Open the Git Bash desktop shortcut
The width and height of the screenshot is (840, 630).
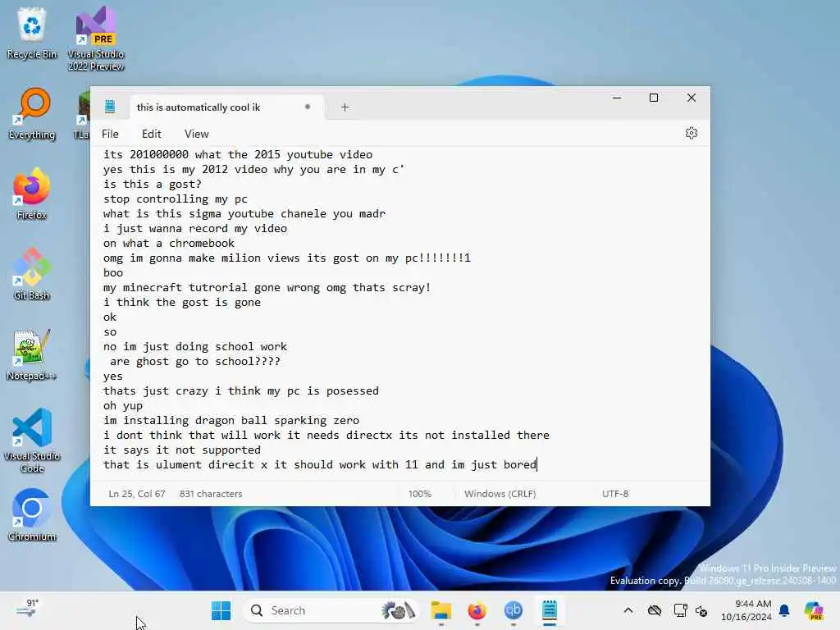(x=32, y=274)
